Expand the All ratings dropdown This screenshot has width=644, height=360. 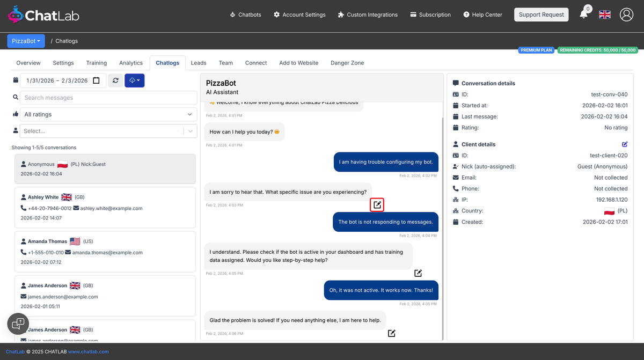[108, 114]
